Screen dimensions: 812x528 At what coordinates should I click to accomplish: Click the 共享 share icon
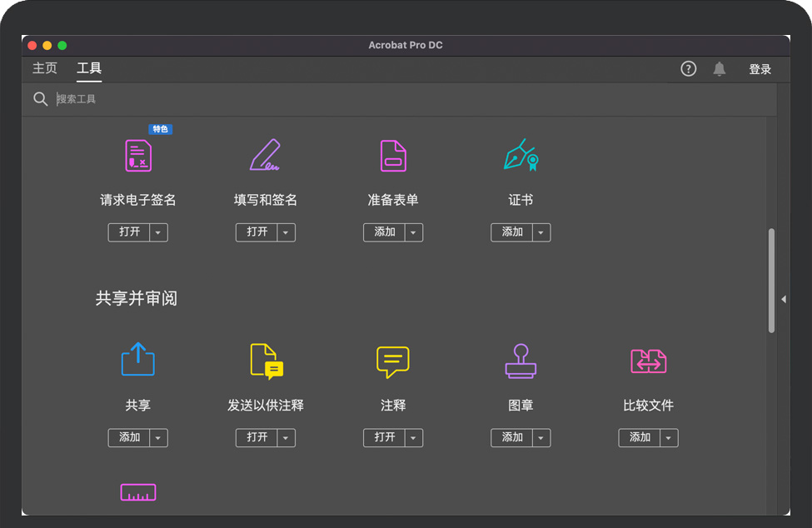pyautogui.click(x=138, y=360)
